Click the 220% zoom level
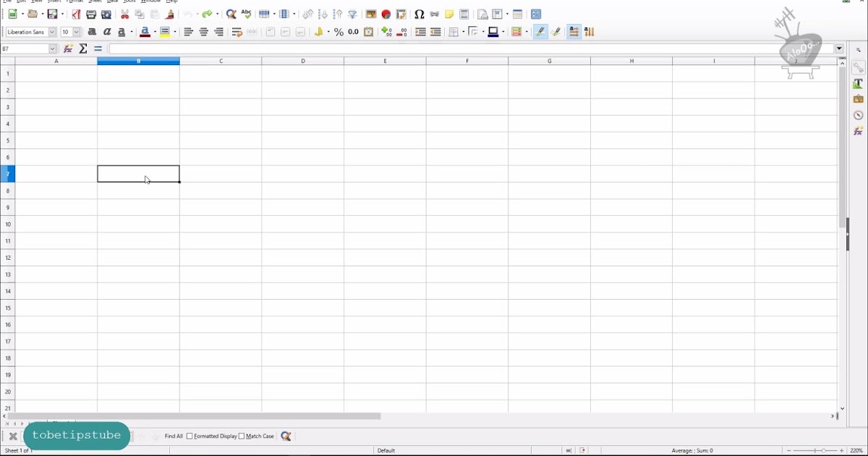 point(857,450)
